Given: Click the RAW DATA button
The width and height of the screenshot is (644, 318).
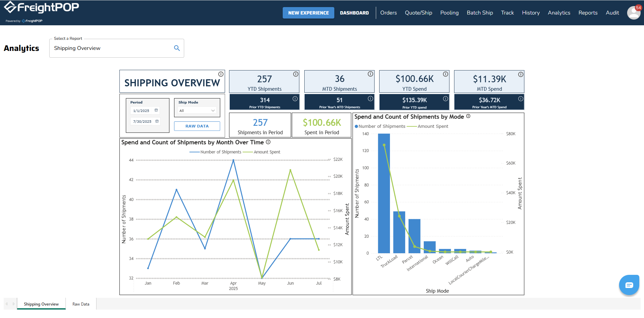Looking at the screenshot, I should tap(197, 126).
